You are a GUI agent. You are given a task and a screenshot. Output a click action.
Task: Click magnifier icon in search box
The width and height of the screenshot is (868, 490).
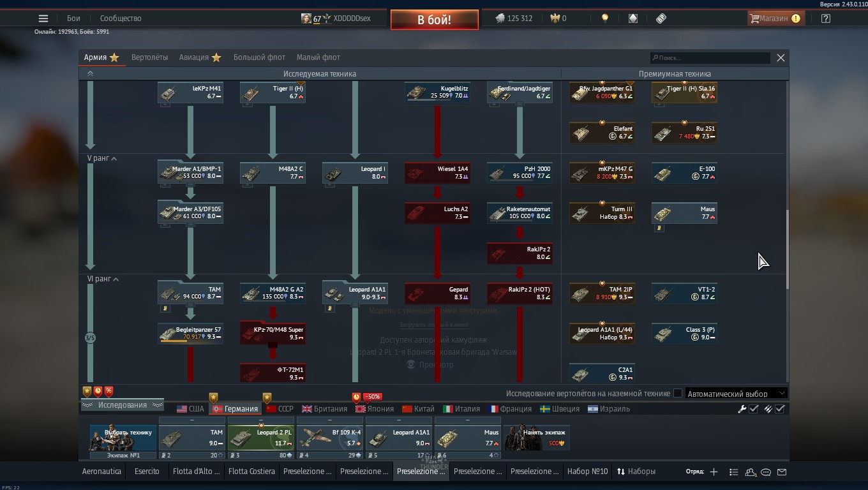[655, 58]
